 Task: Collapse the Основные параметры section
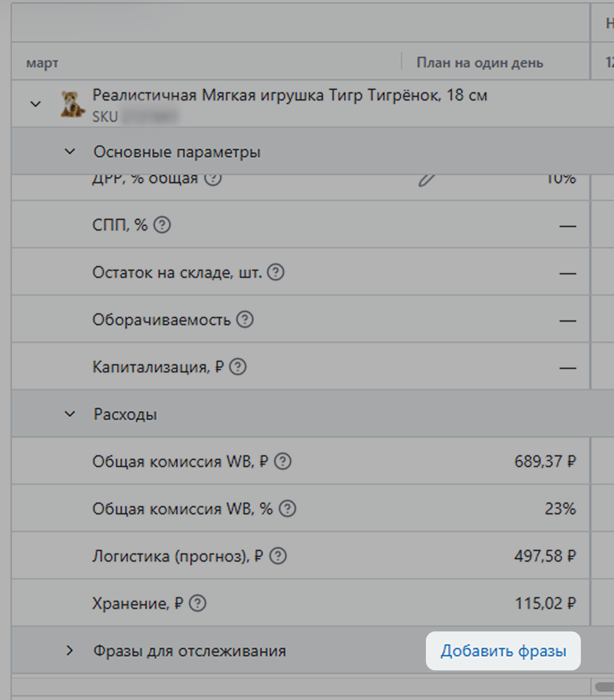pyautogui.click(x=70, y=152)
